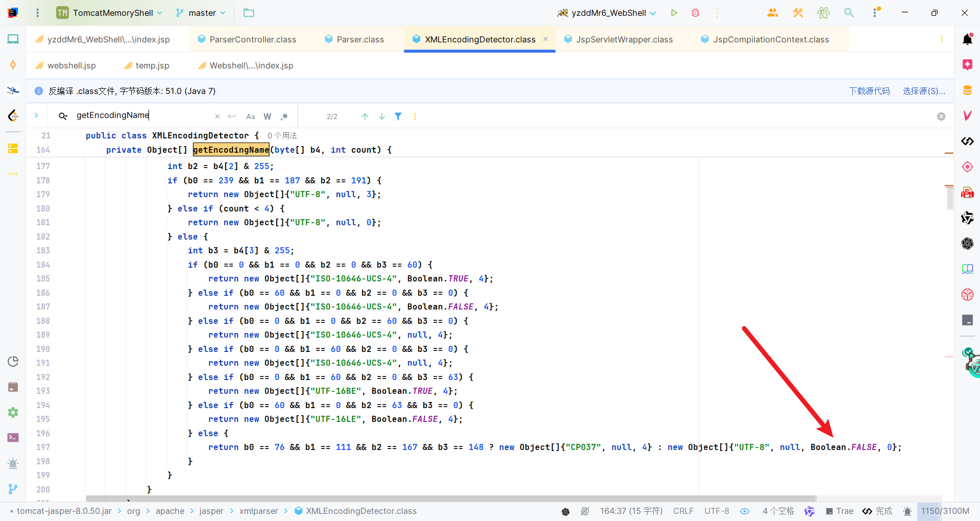Expand search replace field chevron

click(x=36, y=115)
